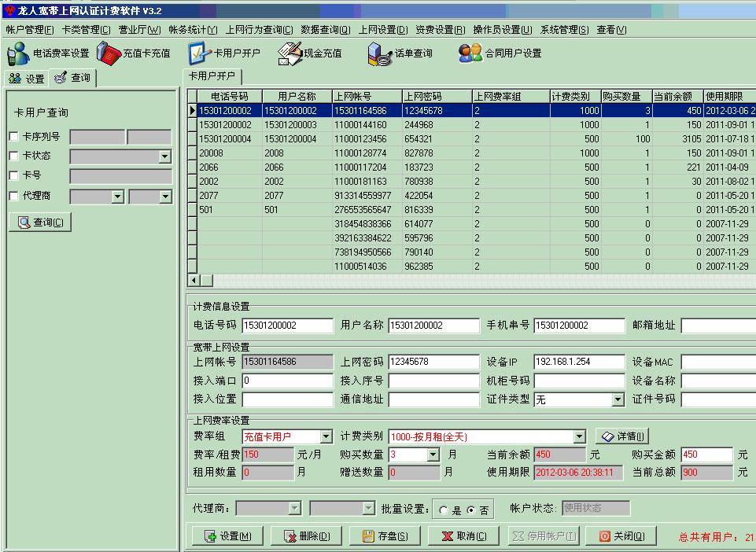The height and width of the screenshot is (552, 756).
Task: Click into the 购买金额 input field
Action: click(x=706, y=454)
